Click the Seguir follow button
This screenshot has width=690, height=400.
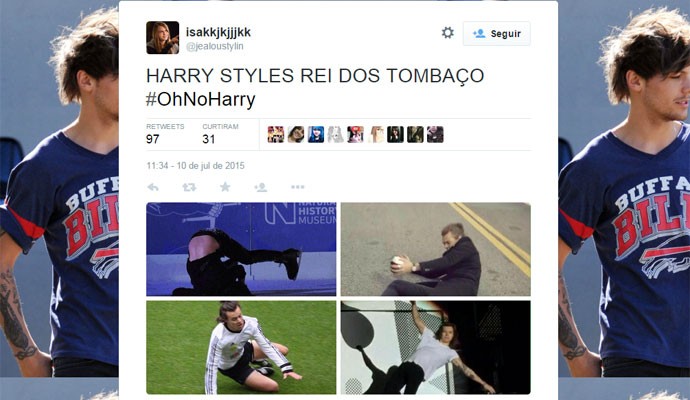[496, 33]
